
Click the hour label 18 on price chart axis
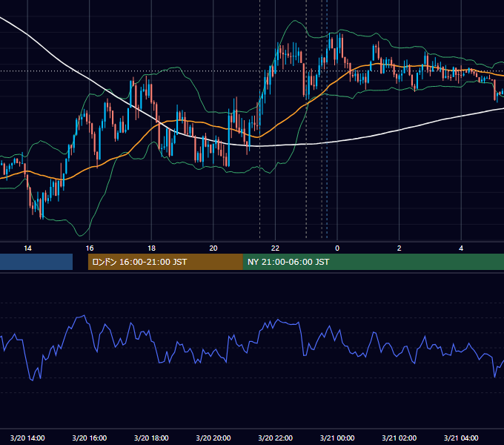tap(151, 248)
